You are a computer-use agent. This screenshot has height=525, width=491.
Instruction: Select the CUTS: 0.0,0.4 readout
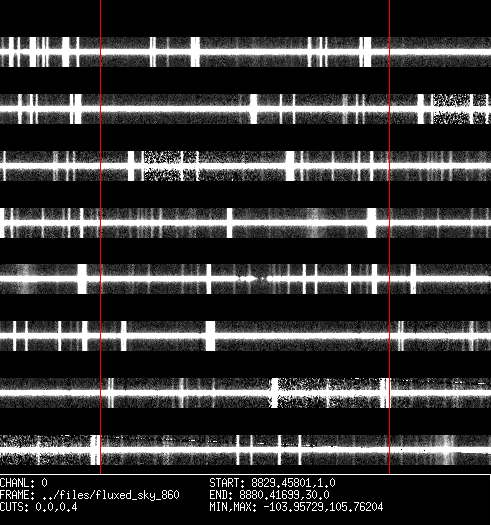tap(39, 507)
